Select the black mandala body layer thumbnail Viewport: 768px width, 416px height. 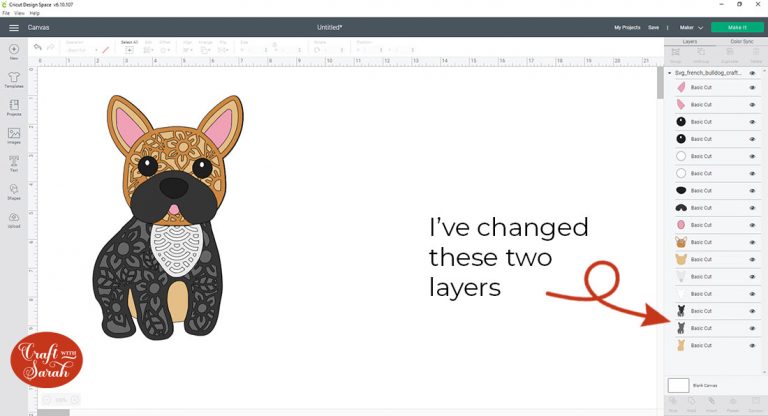681,311
